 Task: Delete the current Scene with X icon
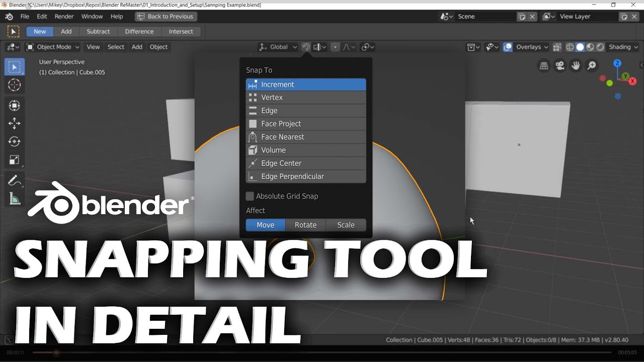tap(532, 17)
